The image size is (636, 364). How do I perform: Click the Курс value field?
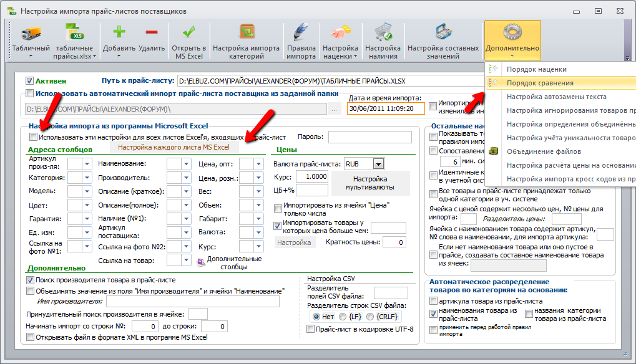(312, 176)
